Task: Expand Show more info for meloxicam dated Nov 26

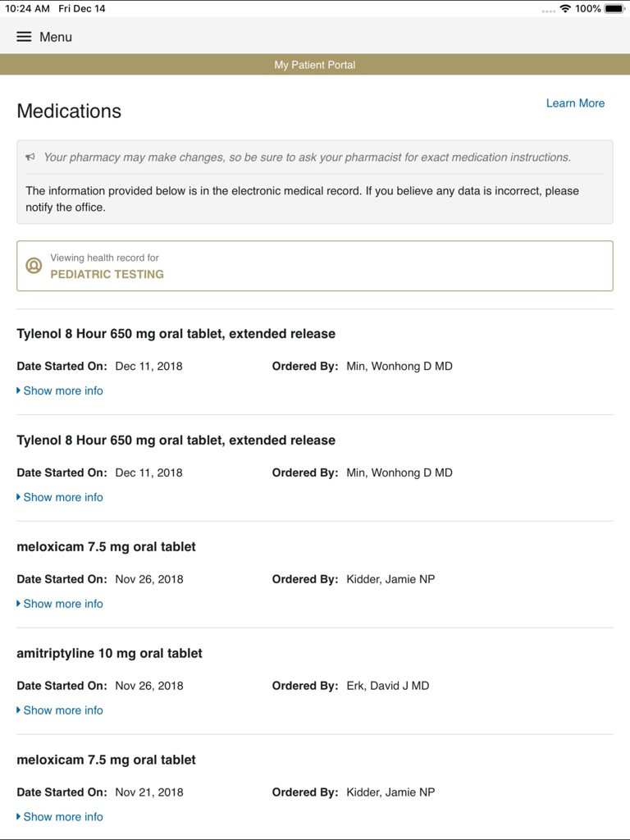Action: tap(62, 604)
